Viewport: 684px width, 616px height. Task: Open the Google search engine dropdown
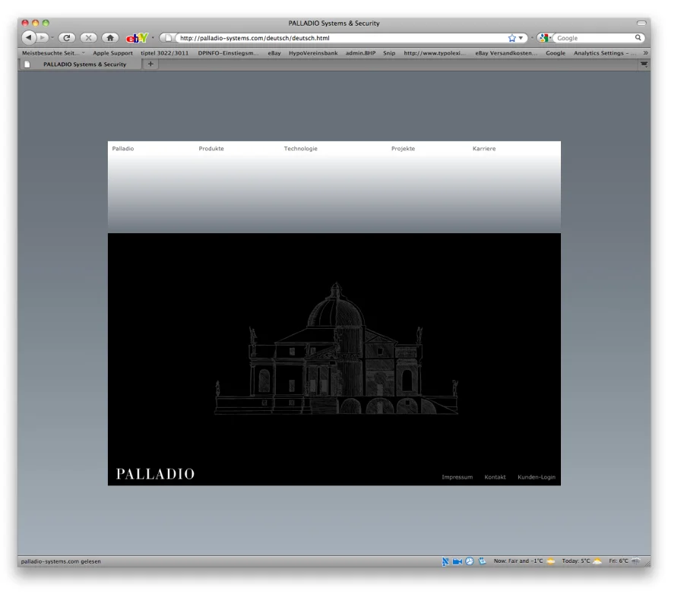546,37
